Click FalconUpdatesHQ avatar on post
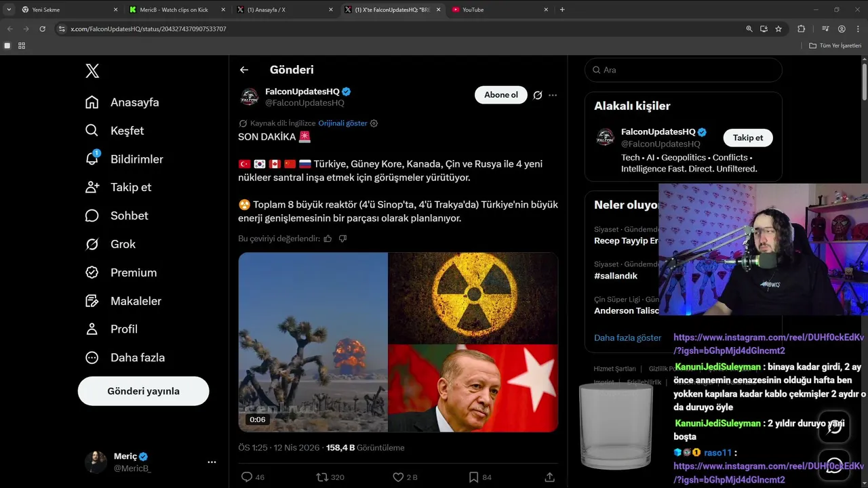 click(x=250, y=97)
